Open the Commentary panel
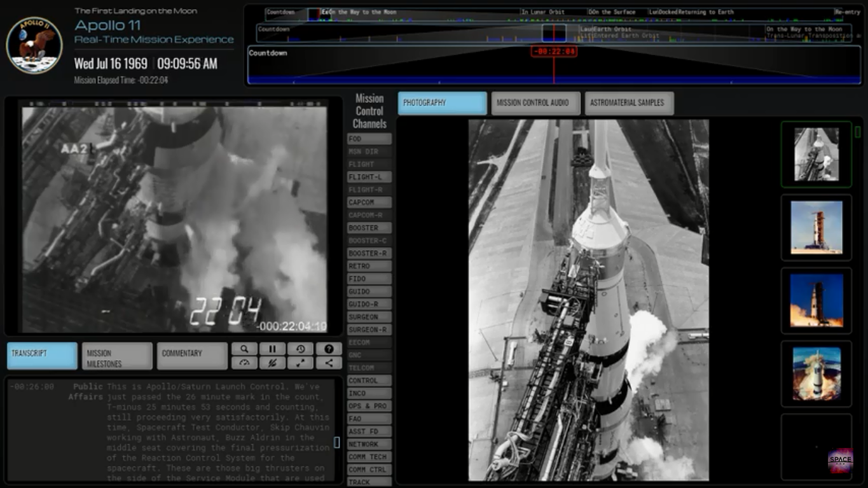Viewport: 868px width, 488px height. (x=192, y=356)
